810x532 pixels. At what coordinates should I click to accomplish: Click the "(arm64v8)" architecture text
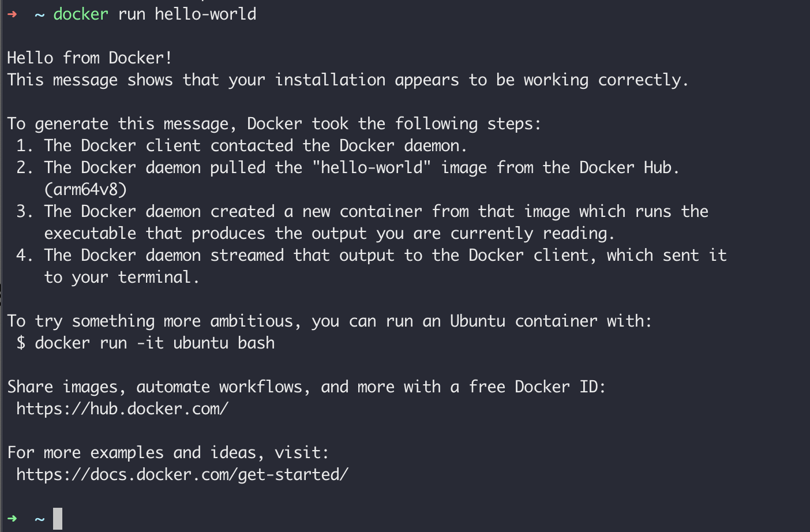pos(85,189)
